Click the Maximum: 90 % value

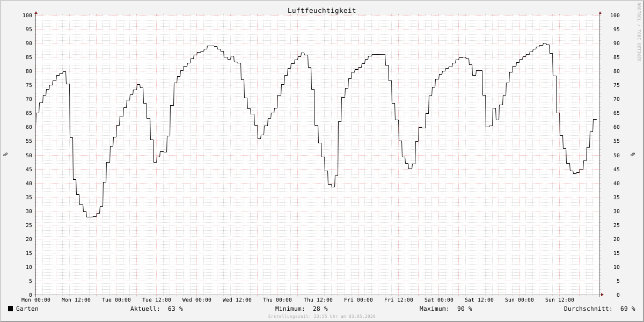(446, 309)
